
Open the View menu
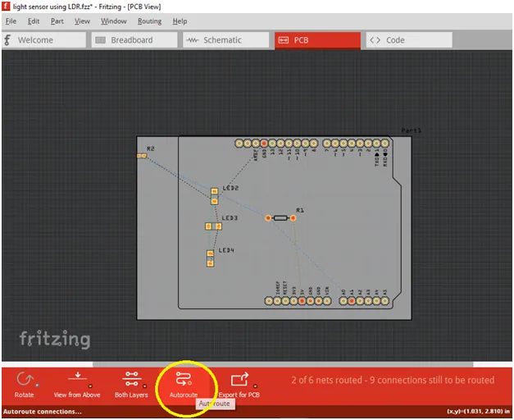tap(82, 21)
